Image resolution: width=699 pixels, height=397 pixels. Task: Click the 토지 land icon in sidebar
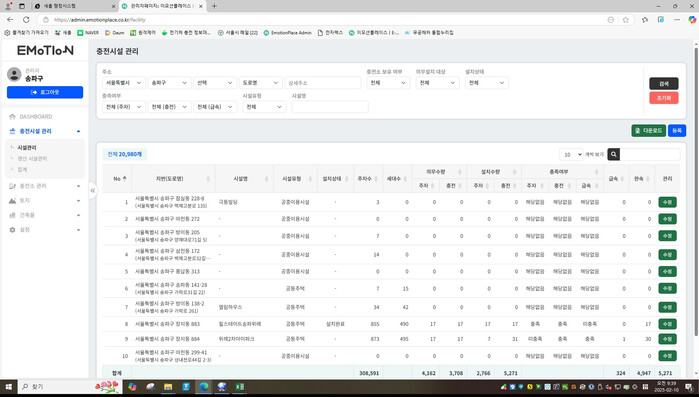pyautogui.click(x=12, y=201)
